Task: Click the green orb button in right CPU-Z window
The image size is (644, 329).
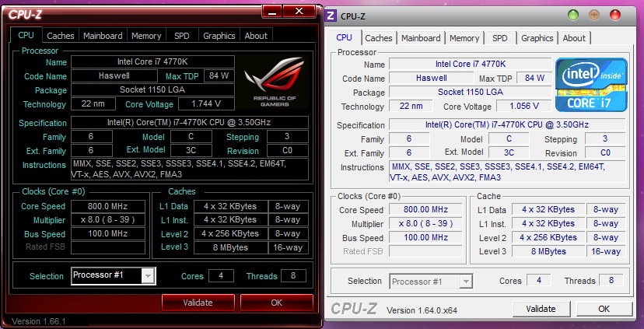Action: (573, 16)
